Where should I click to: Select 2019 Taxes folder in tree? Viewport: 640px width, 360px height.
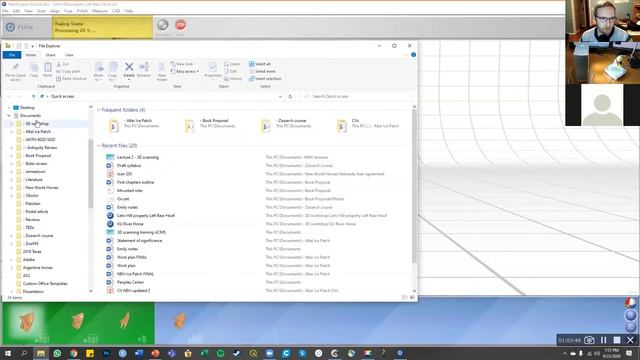(x=32, y=251)
